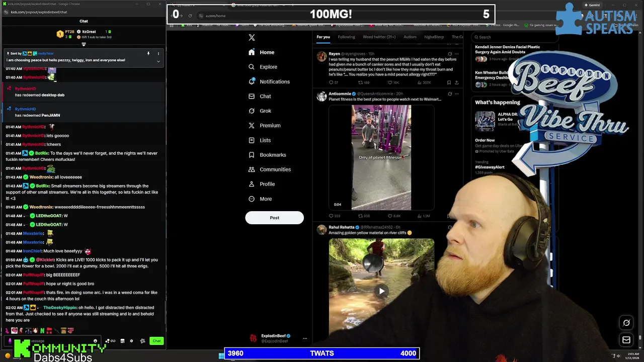Screen dimensions: 644x362
Task: Open the floating Messages button
Action: [x=626, y=340]
